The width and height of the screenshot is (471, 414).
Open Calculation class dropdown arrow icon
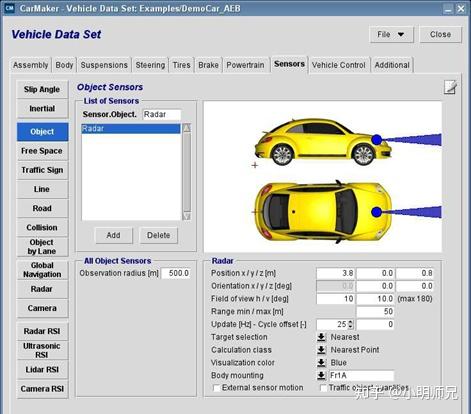coord(321,350)
